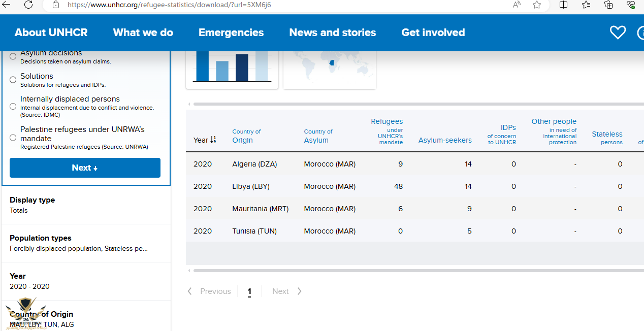Click the refugees value 48 for Libya
This screenshot has height=331, width=644.
398,186
